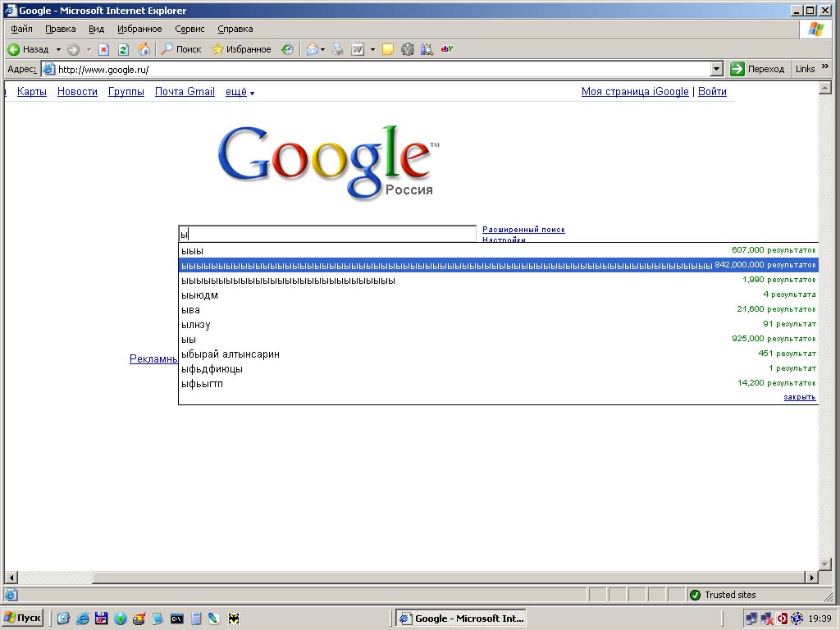This screenshot has width=840, height=630.
Task: Click the page icon in the address bar
Action: pos(48,69)
